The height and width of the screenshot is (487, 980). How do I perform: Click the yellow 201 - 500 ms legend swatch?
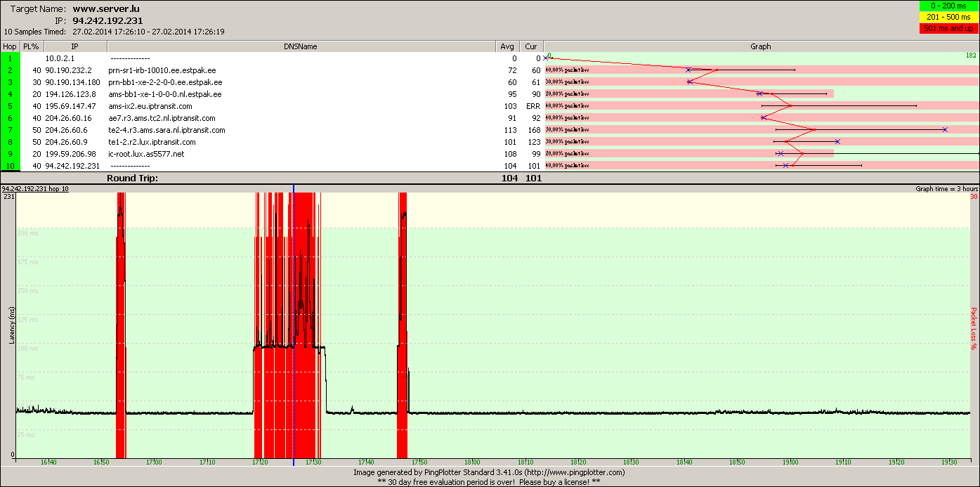tap(948, 17)
